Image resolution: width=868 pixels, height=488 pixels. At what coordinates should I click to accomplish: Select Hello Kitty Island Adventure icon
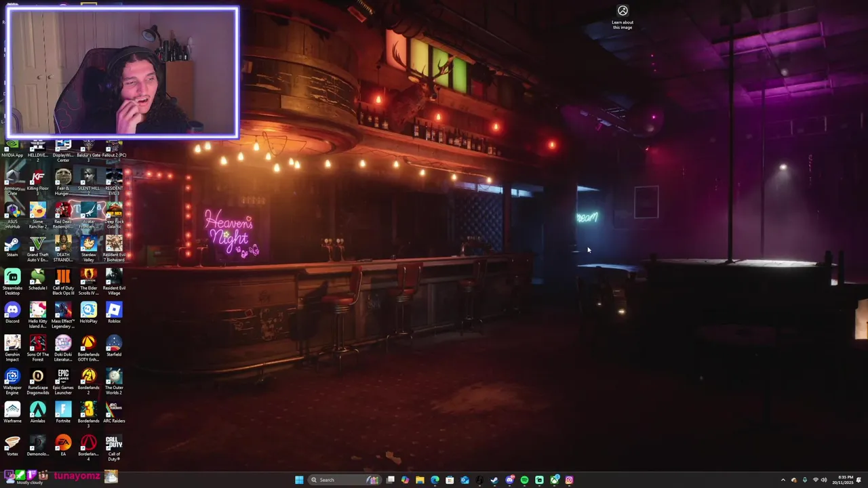(x=37, y=315)
